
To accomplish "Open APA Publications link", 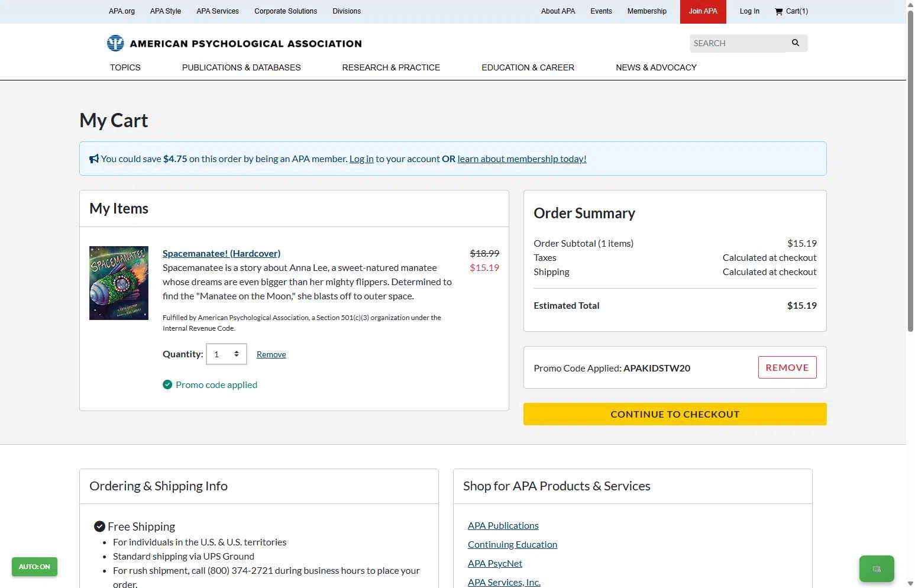I will (503, 525).
